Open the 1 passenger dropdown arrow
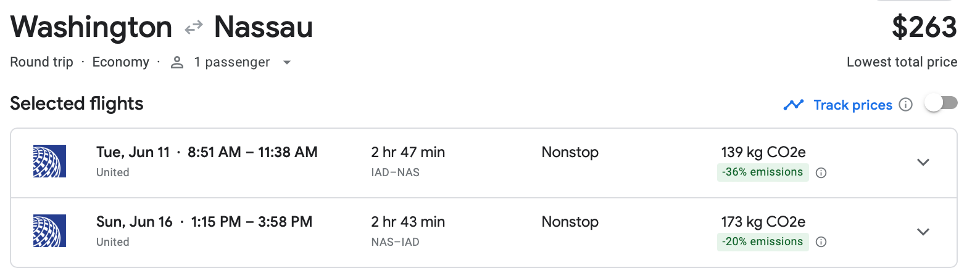980x276 pixels. (x=286, y=63)
